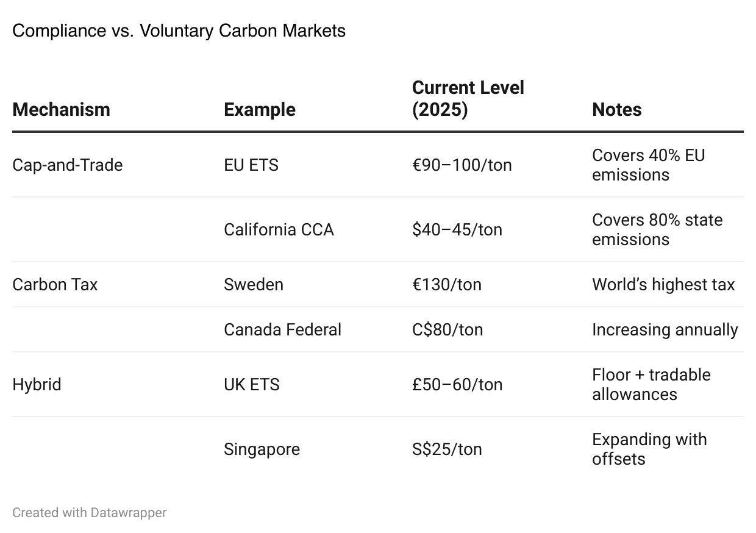Select the Cap-and-Trade mechanism cell
The image size is (756, 533).
67,165
